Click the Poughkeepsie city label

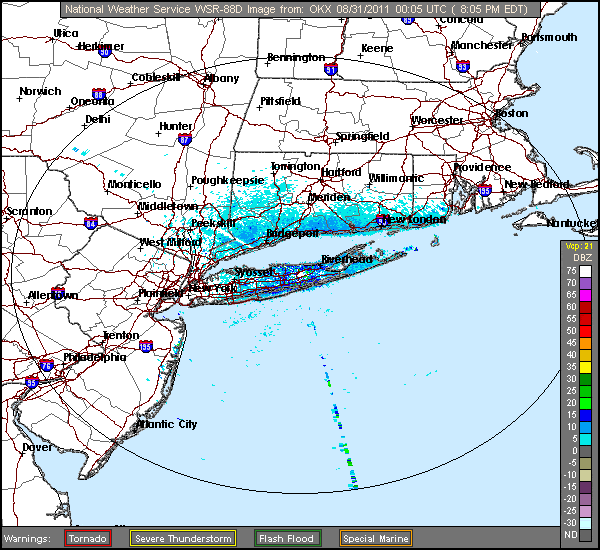[x=228, y=180]
